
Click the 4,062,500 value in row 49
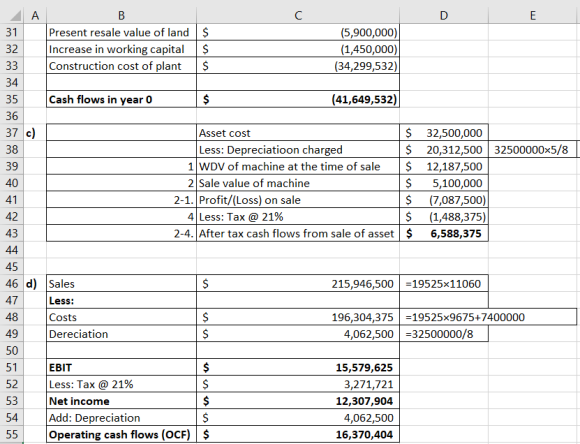298,334
